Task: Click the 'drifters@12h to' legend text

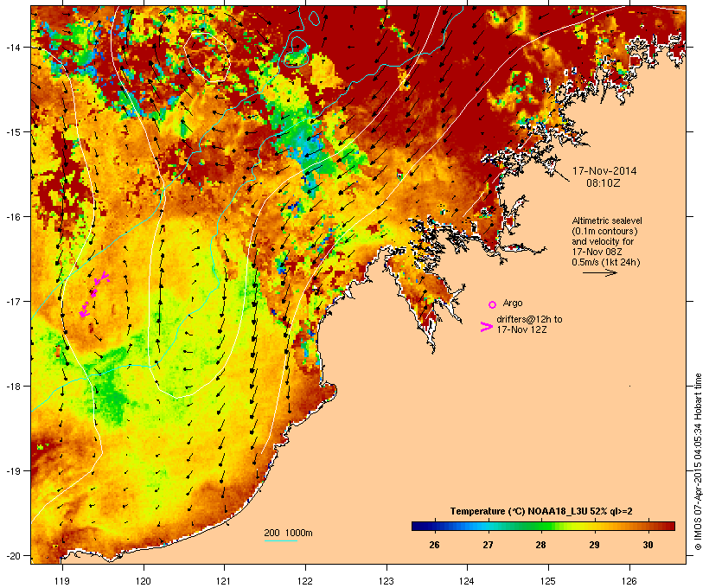Action: click(x=529, y=319)
